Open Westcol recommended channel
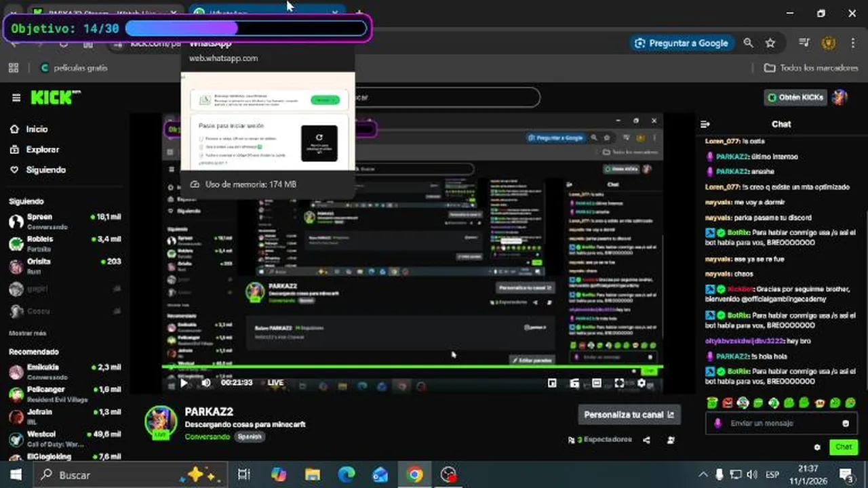 tap(64, 439)
